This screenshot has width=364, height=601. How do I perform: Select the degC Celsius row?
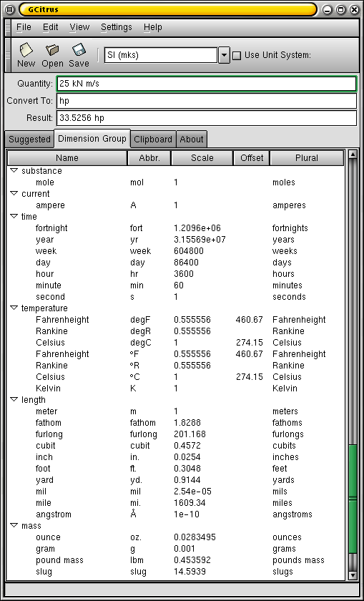pyautogui.click(x=175, y=342)
